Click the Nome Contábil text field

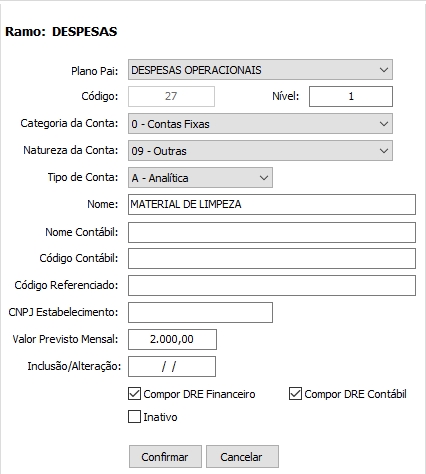[272, 232]
